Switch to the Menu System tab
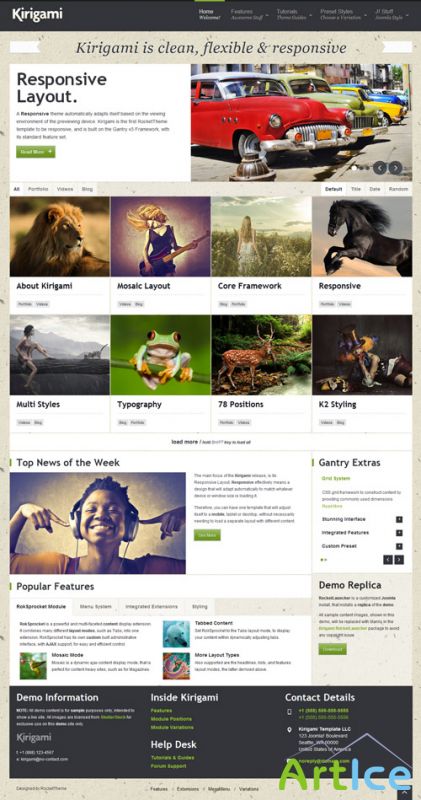This screenshot has width=421, height=800. pyautogui.click(x=95, y=607)
